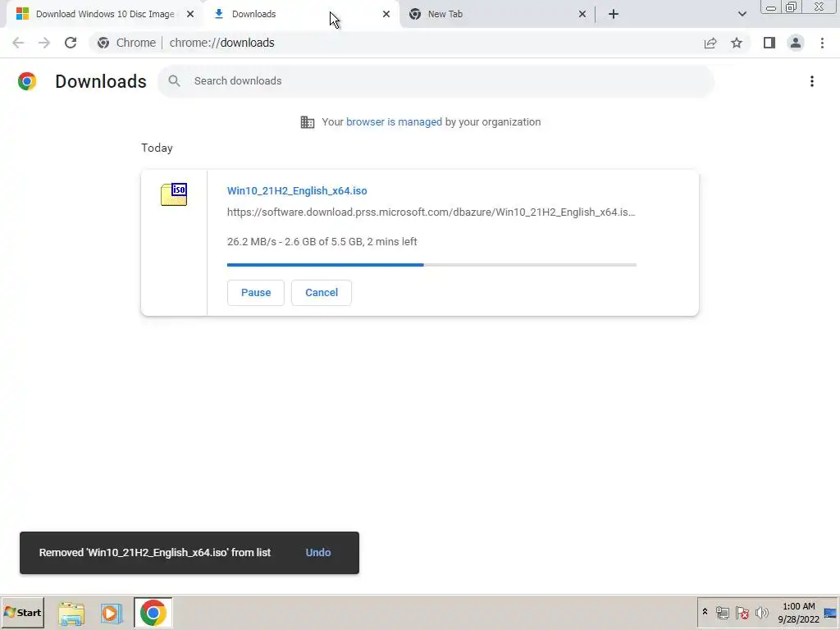Click the browser forward arrow
The height and width of the screenshot is (630, 840).
click(x=44, y=43)
